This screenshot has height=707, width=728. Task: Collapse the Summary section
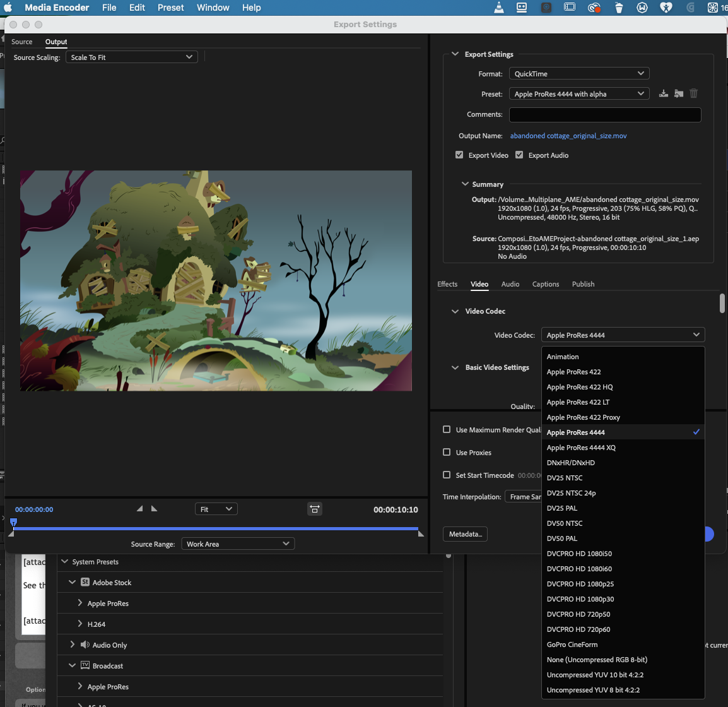click(x=465, y=184)
